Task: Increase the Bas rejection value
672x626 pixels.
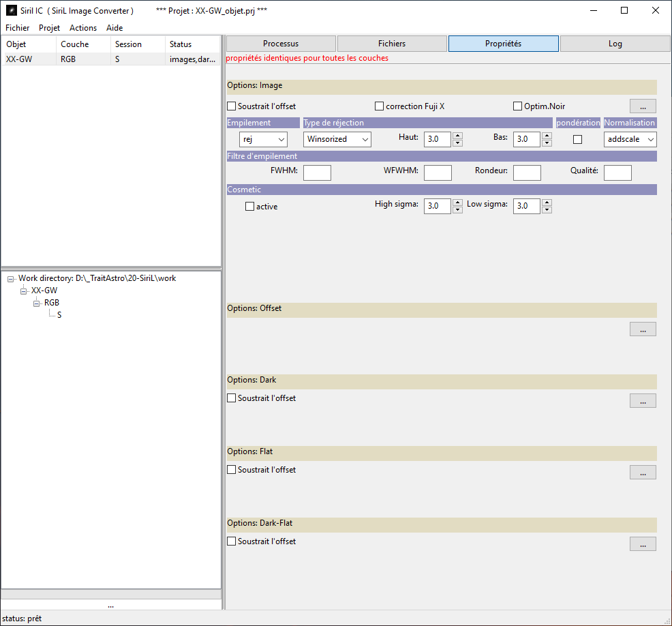Action: [x=547, y=136]
